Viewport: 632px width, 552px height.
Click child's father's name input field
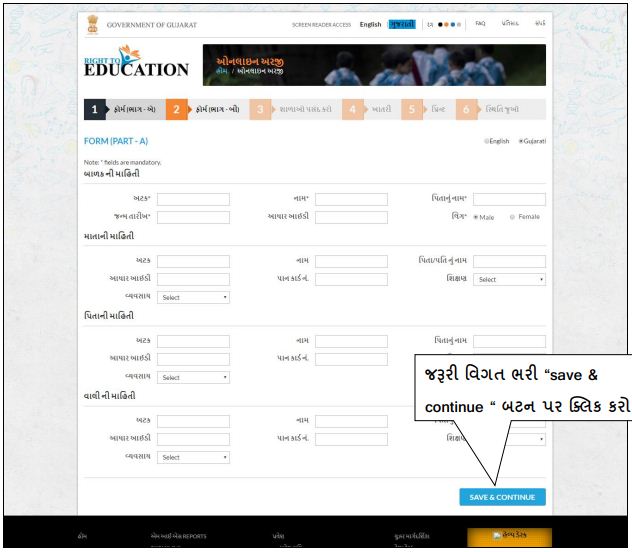click(x=509, y=199)
